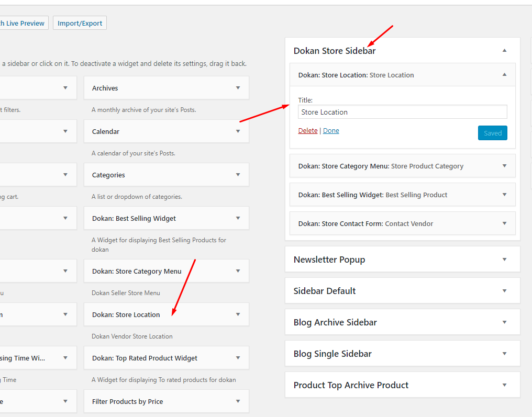Click Dokan: Store Contact Form: Contact Vendor title
Image resolution: width=532 pixels, height=417 pixels.
pos(365,224)
